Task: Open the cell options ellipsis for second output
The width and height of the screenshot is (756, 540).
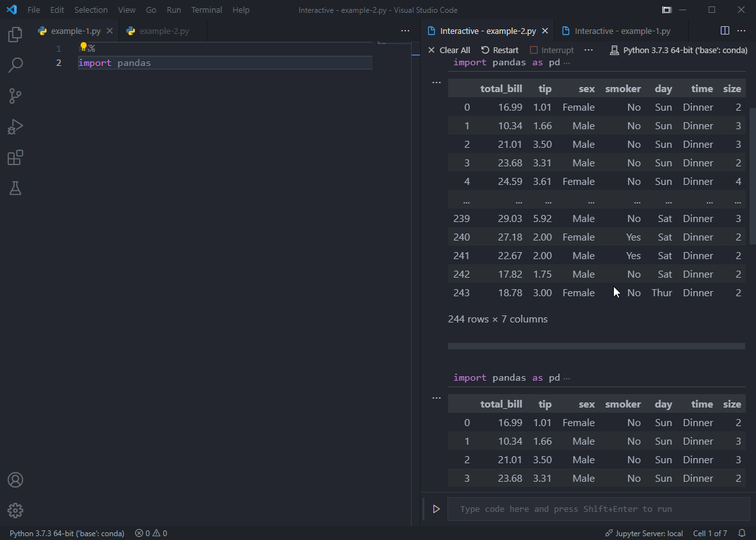Action: pyautogui.click(x=437, y=398)
